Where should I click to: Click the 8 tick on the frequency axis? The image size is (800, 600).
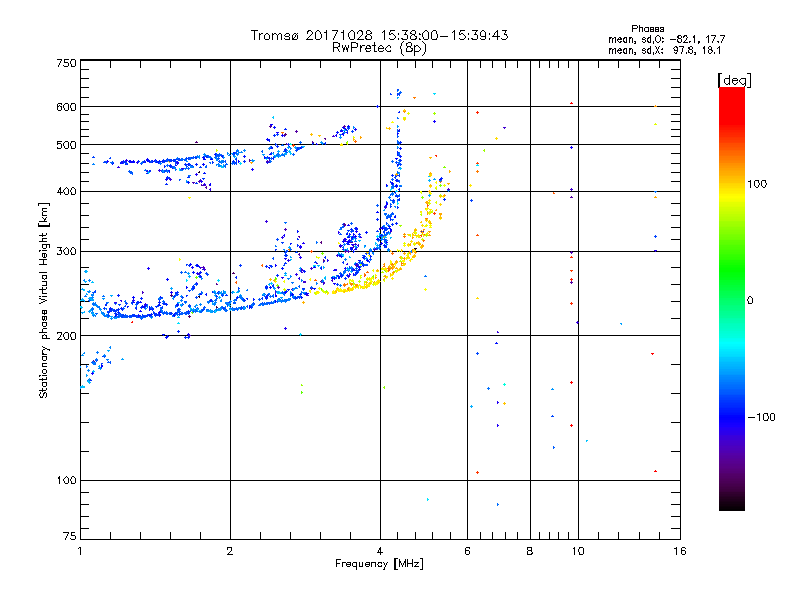coord(530,551)
